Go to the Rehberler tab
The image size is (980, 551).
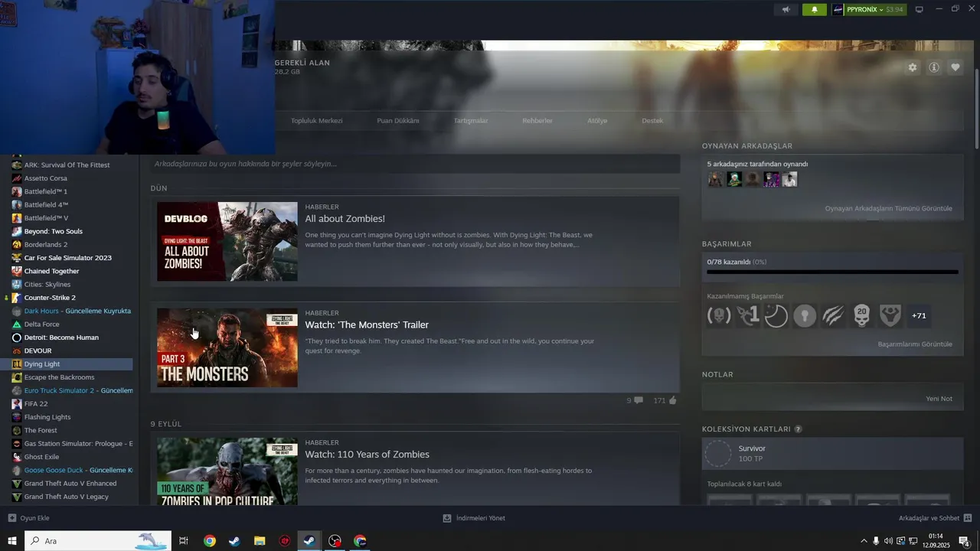537,121
